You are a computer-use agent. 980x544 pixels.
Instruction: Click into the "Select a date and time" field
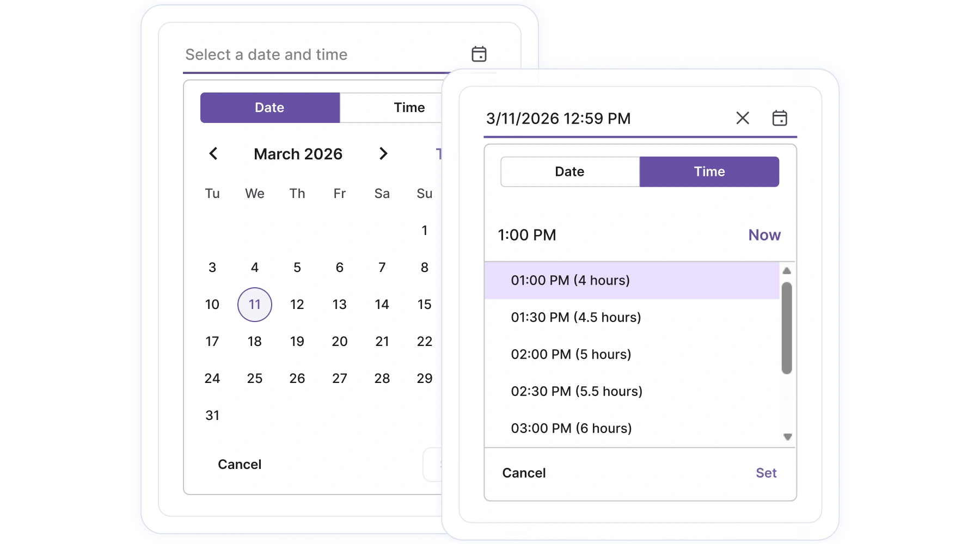coord(267,54)
